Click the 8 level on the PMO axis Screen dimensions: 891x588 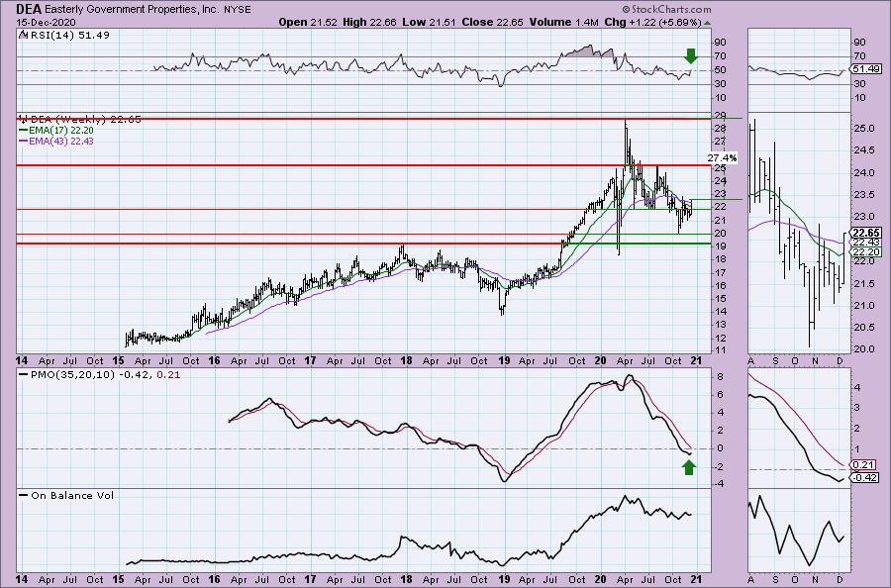tap(720, 377)
